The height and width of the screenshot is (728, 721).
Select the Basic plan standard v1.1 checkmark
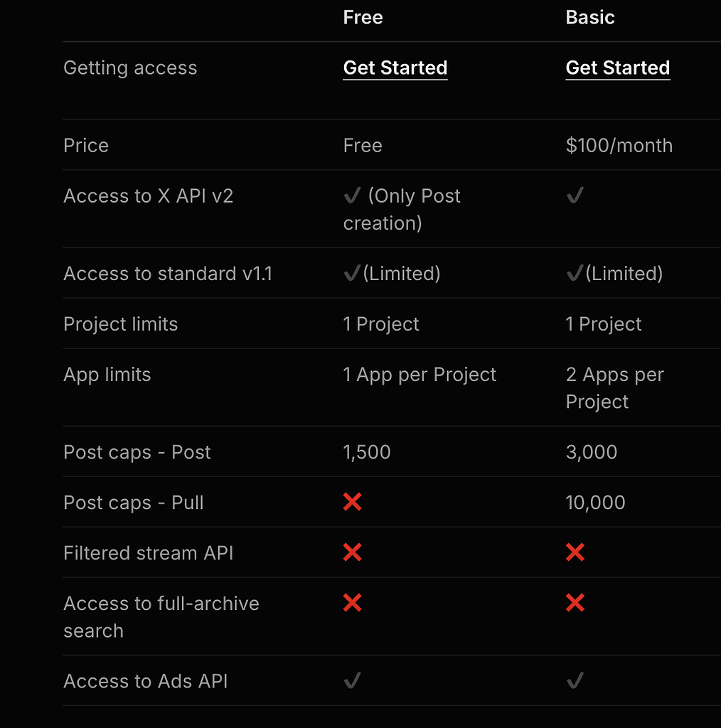[575, 273]
